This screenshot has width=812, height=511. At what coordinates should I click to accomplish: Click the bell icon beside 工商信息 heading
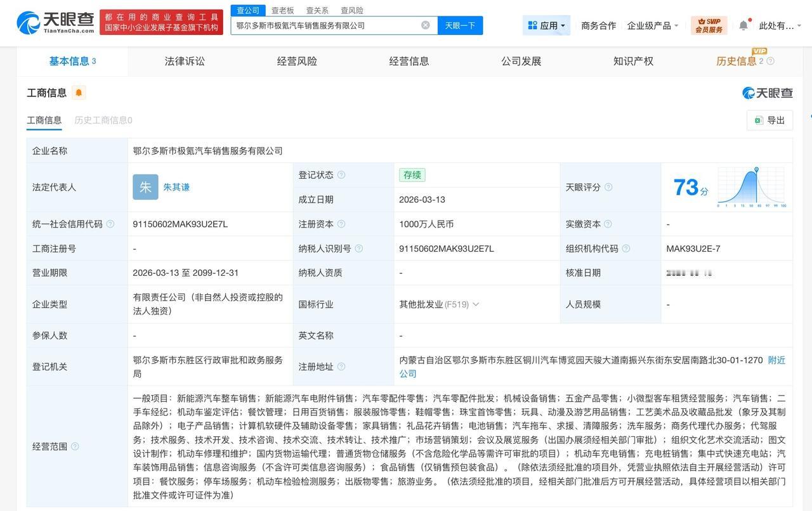tap(79, 93)
